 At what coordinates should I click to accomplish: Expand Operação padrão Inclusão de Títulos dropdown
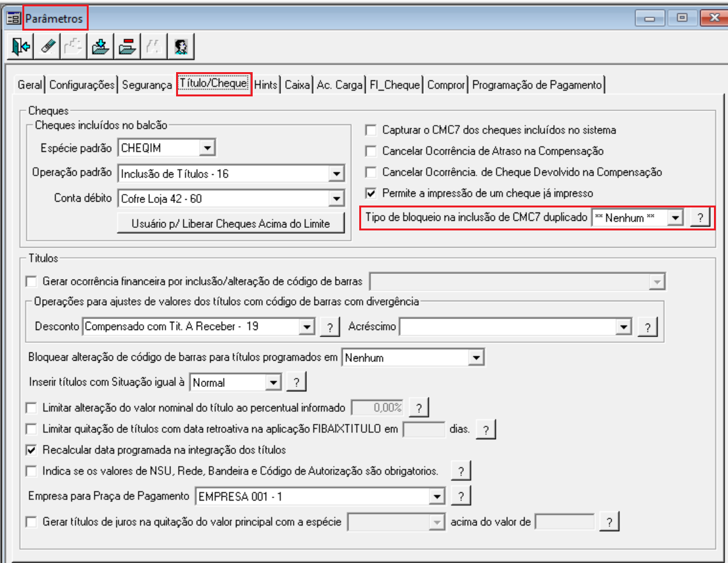pos(336,174)
